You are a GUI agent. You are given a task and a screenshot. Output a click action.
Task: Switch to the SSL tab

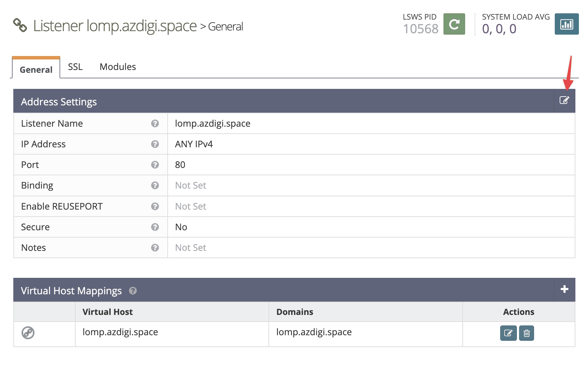point(75,67)
